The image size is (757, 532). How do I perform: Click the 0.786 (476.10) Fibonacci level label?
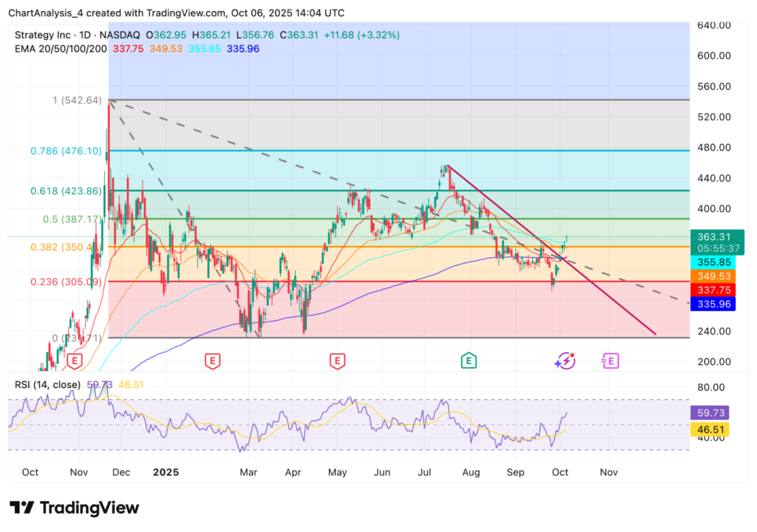click(x=66, y=151)
